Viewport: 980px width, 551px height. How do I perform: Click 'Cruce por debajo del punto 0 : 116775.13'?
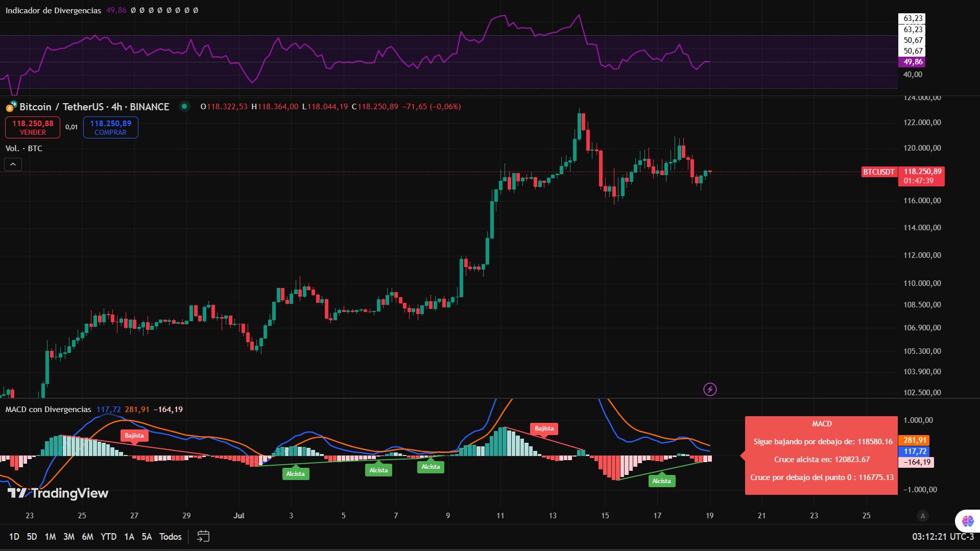click(x=822, y=477)
